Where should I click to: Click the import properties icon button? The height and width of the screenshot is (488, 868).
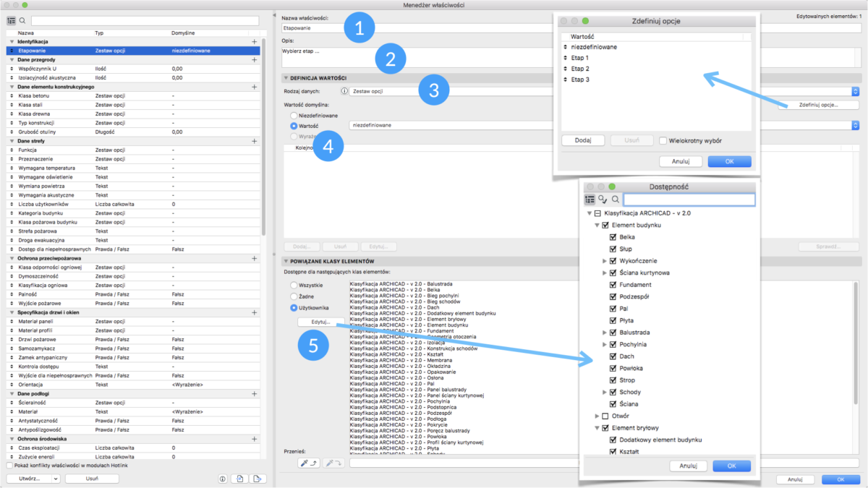(239, 479)
